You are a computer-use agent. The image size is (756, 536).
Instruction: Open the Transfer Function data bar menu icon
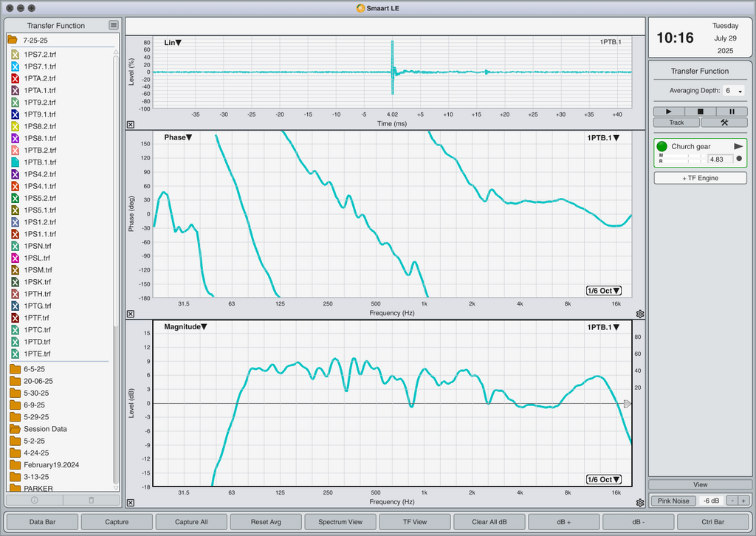pos(113,25)
